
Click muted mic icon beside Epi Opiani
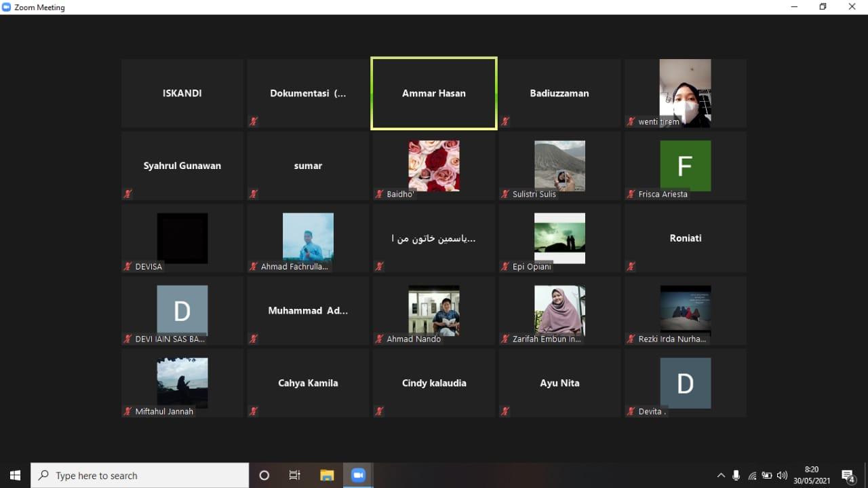pyautogui.click(x=505, y=267)
